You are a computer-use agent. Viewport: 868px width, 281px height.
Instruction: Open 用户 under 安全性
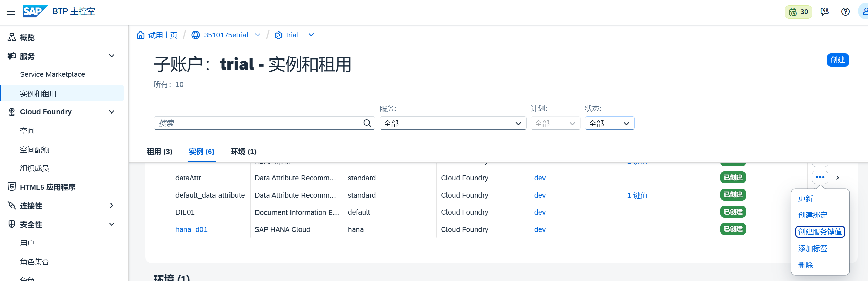click(27, 243)
